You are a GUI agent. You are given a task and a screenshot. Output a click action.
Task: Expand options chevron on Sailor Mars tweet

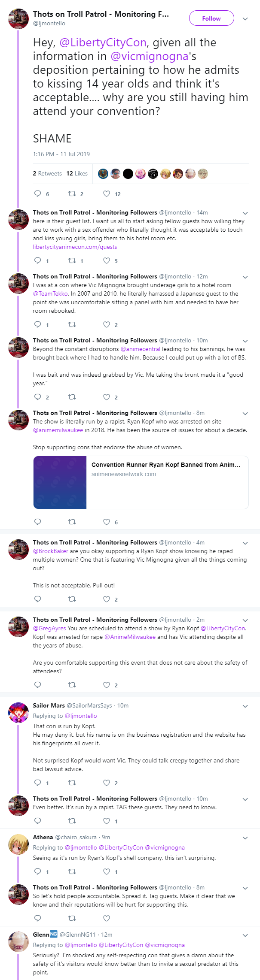click(245, 706)
